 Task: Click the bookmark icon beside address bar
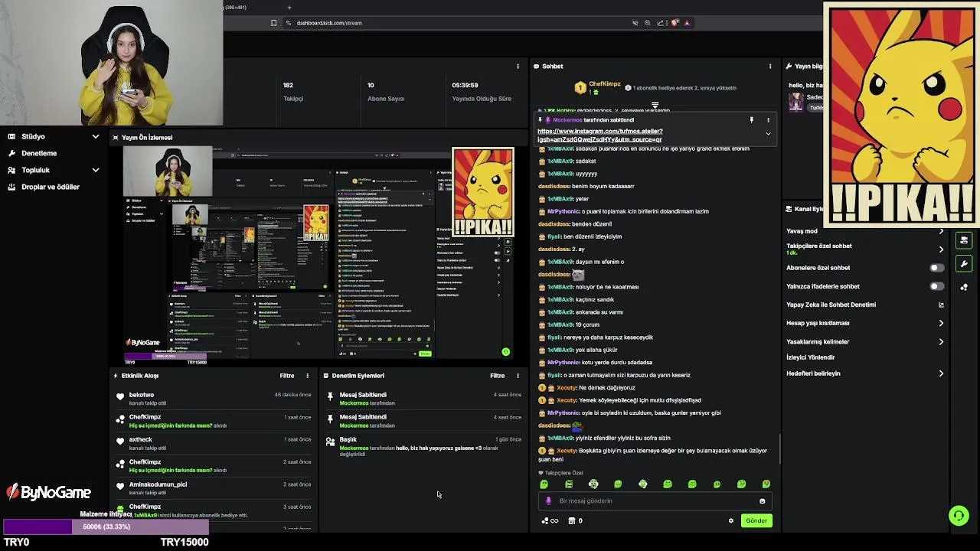[273, 23]
